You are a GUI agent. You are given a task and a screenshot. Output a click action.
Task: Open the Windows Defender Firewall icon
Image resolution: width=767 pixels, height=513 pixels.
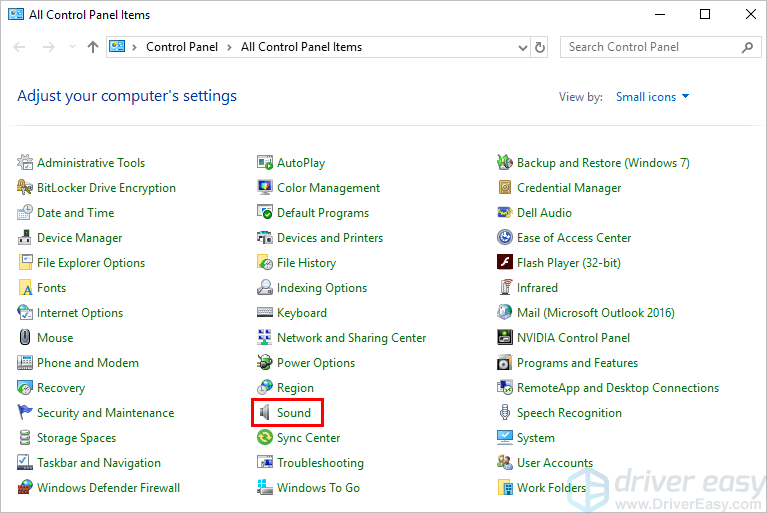tap(26, 488)
